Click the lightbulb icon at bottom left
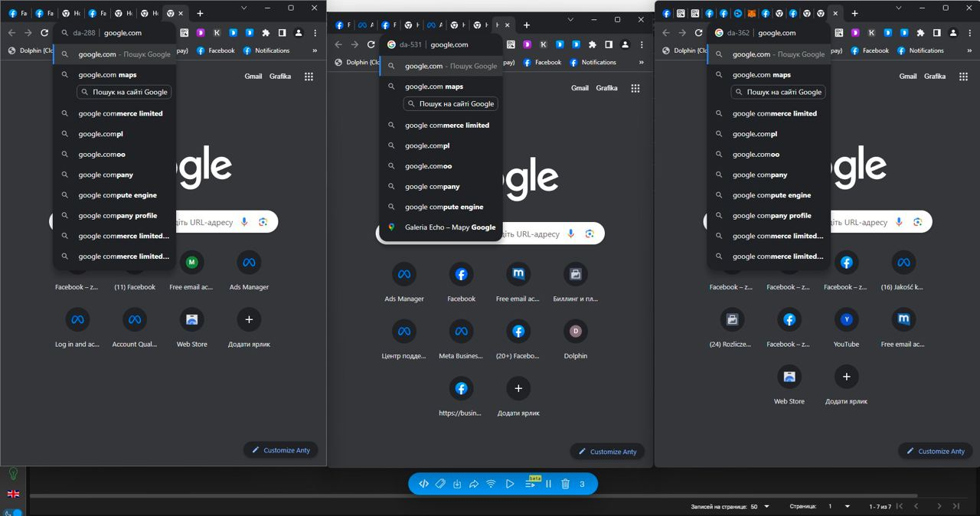Image resolution: width=980 pixels, height=516 pixels. (x=13, y=475)
